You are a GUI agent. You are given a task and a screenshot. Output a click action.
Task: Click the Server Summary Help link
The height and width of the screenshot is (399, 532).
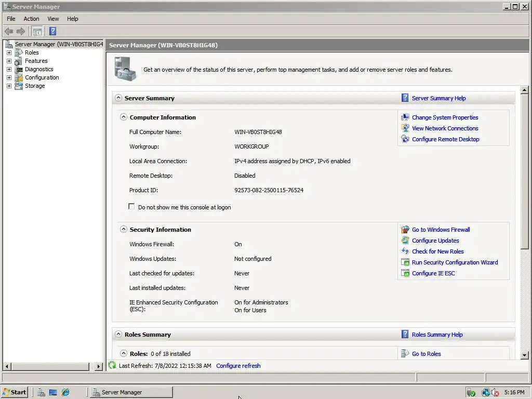point(438,98)
